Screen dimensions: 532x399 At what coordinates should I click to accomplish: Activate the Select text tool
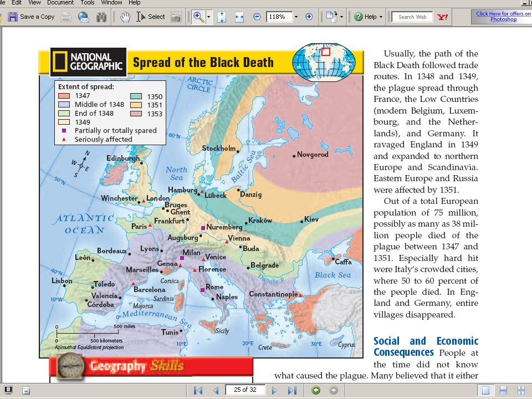pyautogui.click(x=150, y=17)
